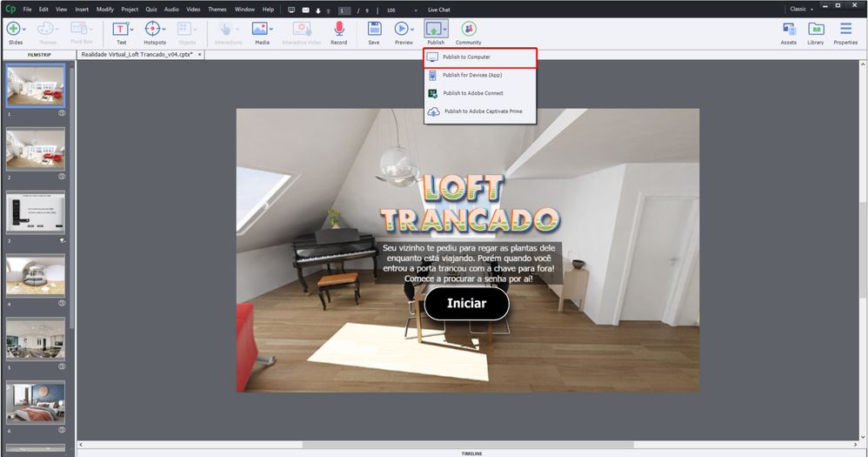The image size is (868, 457).
Task: Save the project with the Save icon
Action: pyautogui.click(x=374, y=29)
